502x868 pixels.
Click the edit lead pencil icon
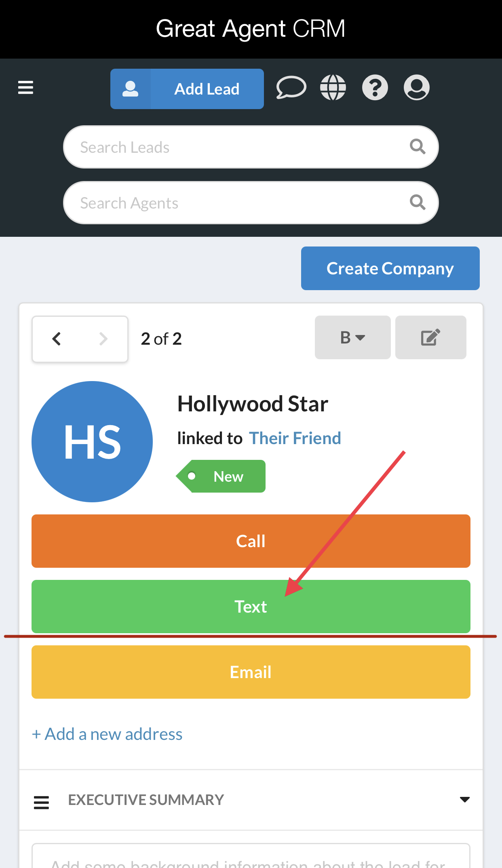click(x=430, y=337)
